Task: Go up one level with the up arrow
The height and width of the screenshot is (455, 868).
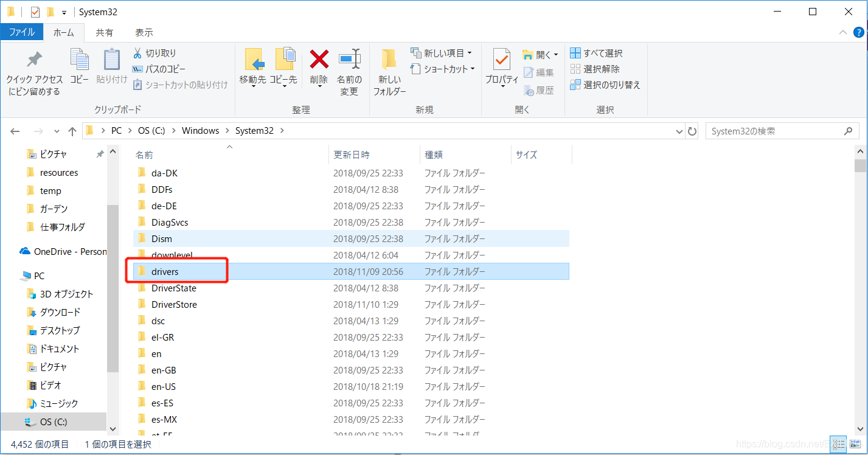Action: tap(72, 131)
